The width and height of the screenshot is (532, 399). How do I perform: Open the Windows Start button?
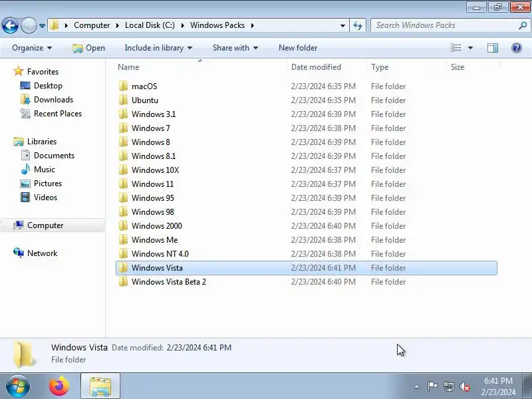tap(18, 386)
